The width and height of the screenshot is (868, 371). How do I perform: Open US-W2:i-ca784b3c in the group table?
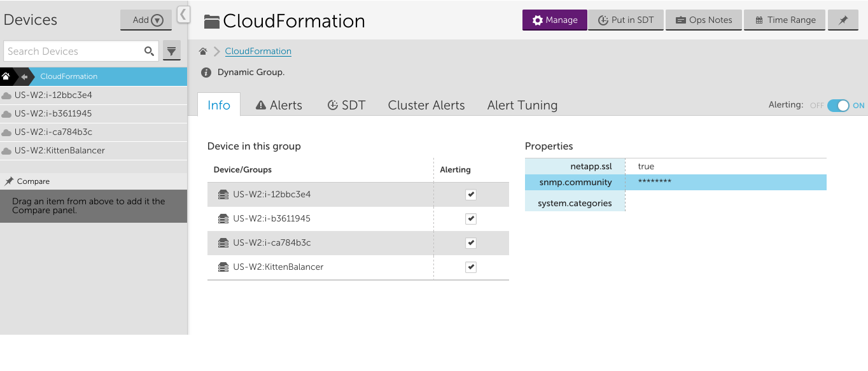(272, 243)
